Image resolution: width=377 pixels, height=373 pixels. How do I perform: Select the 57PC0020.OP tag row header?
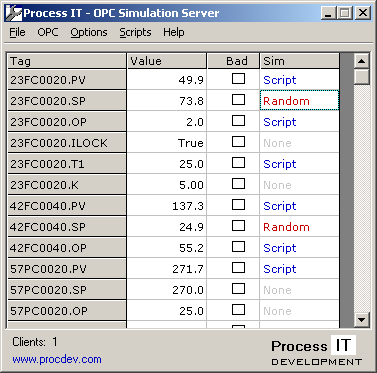pyautogui.click(x=67, y=310)
